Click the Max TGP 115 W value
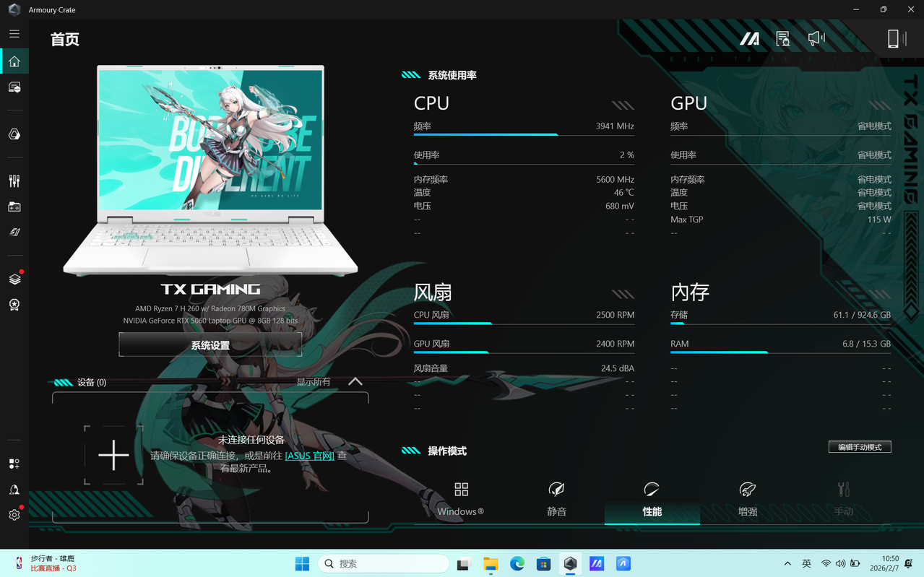 [878, 220]
